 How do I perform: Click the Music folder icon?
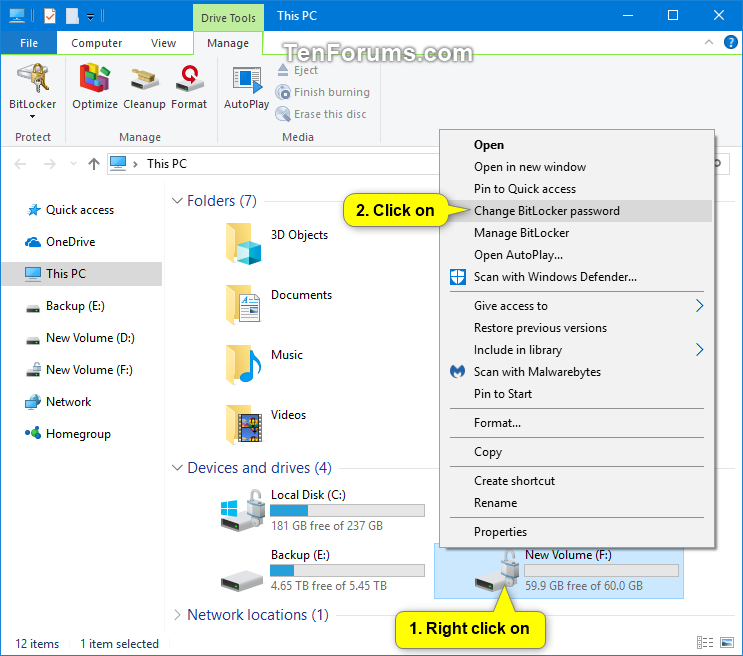[243, 364]
